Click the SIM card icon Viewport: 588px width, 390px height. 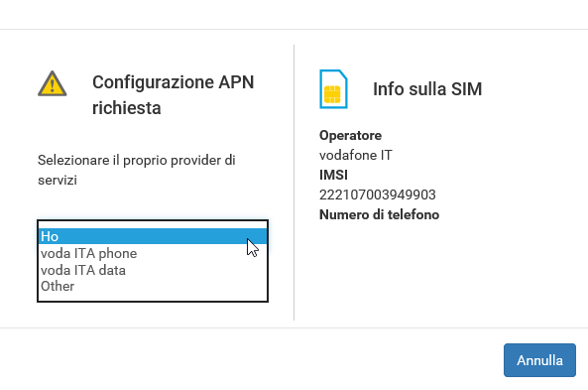click(x=333, y=89)
